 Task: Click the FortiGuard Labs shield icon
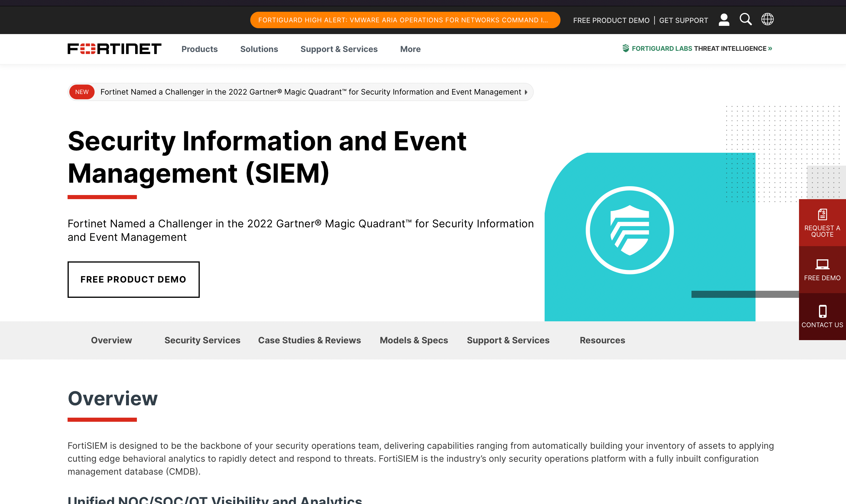pos(626,48)
